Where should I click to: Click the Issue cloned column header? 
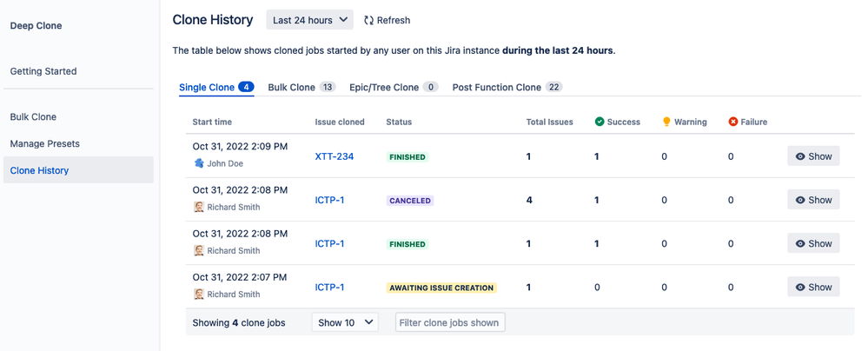coord(340,122)
